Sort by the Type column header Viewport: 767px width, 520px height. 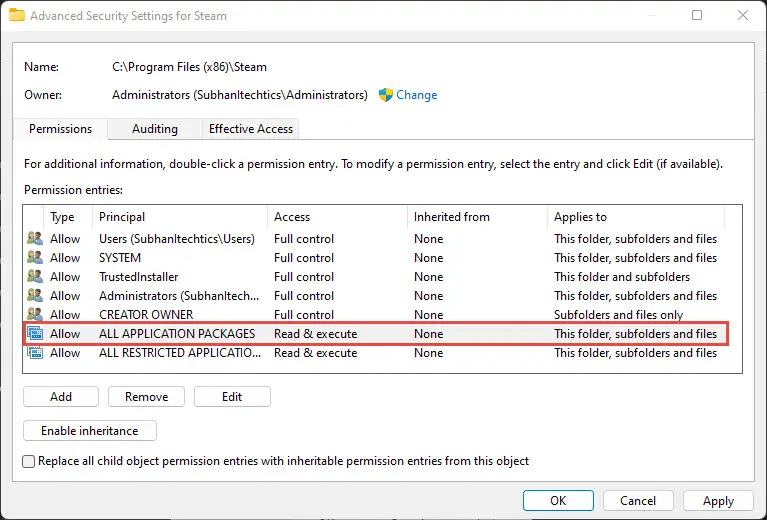coord(68,217)
